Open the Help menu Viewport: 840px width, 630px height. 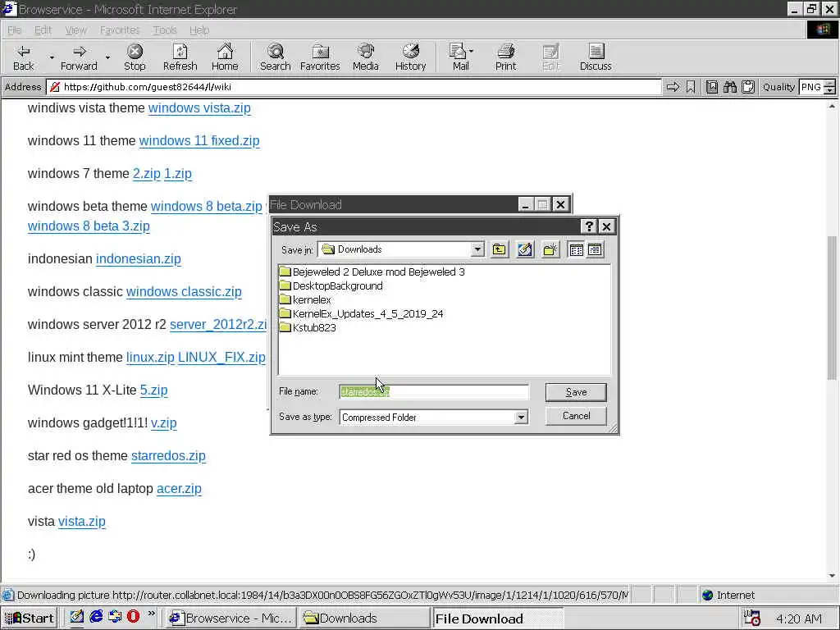click(199, 30)
